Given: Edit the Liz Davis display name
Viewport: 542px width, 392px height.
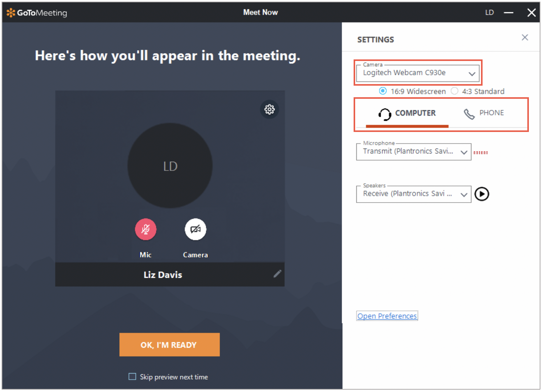Looking at the screenshot, I should [x=277, y=274].
